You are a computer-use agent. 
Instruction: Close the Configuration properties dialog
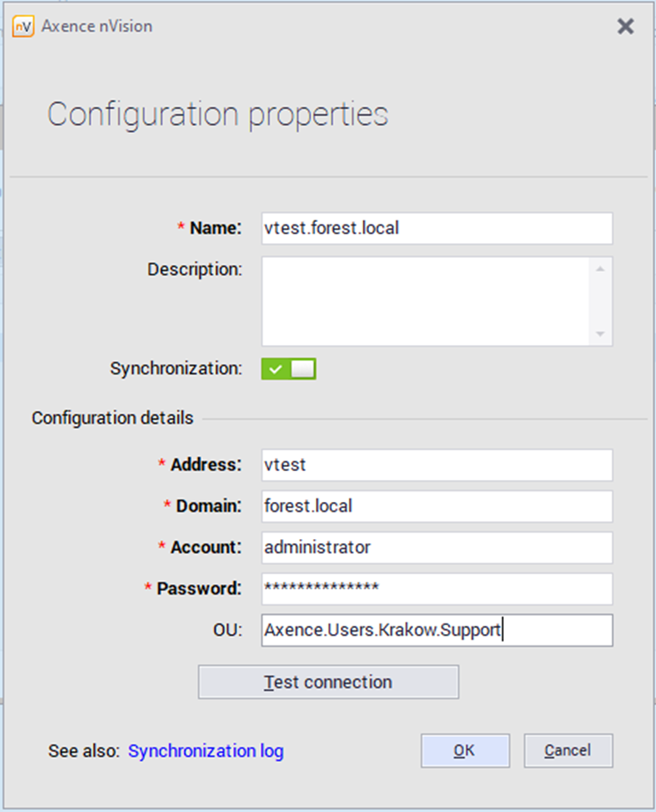(625, 26)
